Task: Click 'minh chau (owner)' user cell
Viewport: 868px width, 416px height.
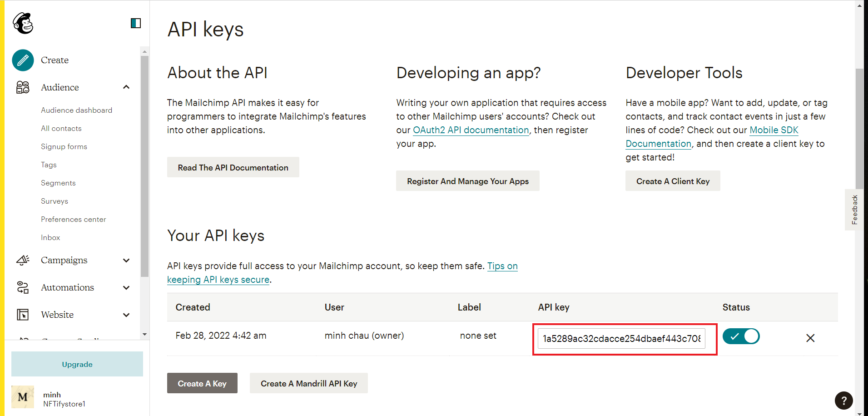Action: pos(364,336)
